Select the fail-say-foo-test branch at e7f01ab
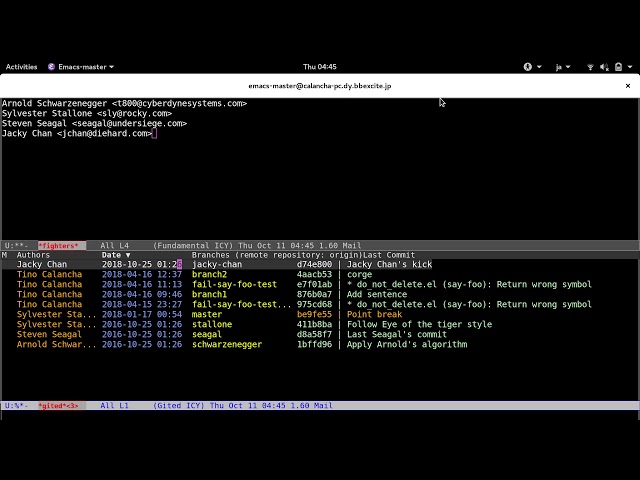Image resolution: width=640 pixels, height=480 pixels. click(234, 284)
